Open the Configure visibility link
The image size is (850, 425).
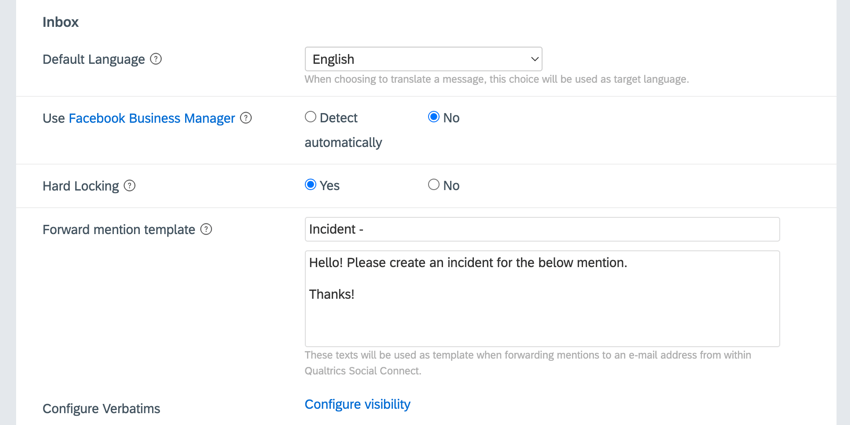click(x=358, y=404)
